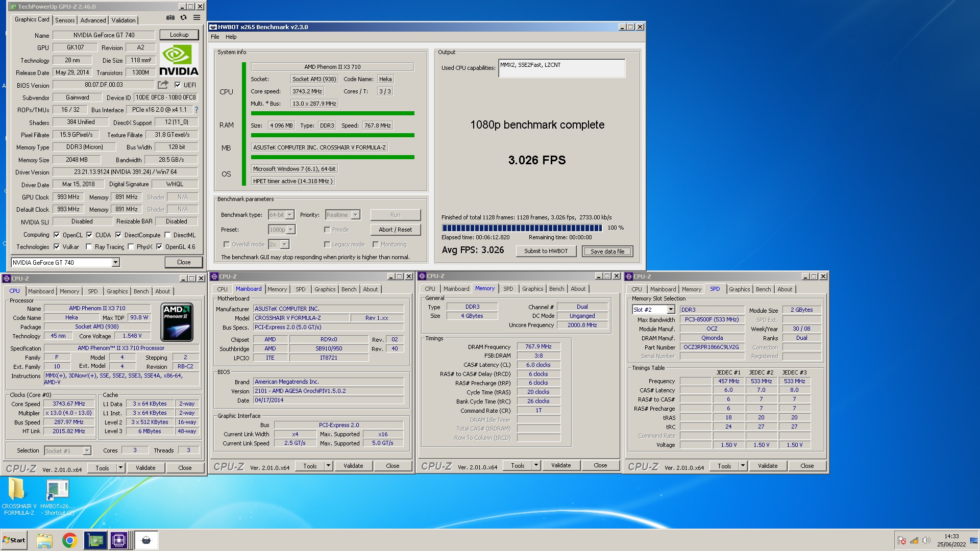Click the NVIDIA logo in GPU-Z
Screen dimensions: 980x551
pyautogui.click(x=179, y=60)
